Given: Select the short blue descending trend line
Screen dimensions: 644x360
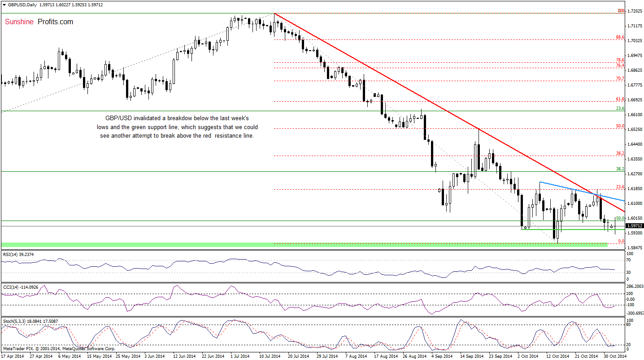Looking at the screenshot, I should click(582, 191).
